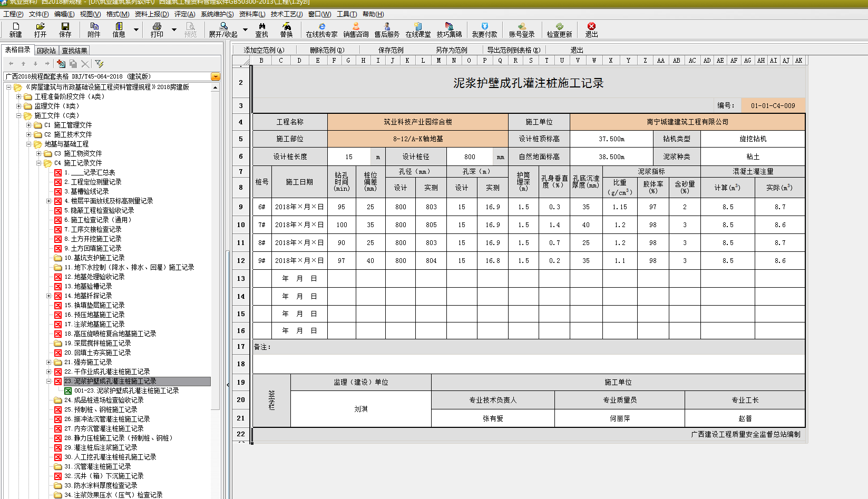Expand 工程准备阶段文件（A类） folder

(x=19, y=96)
